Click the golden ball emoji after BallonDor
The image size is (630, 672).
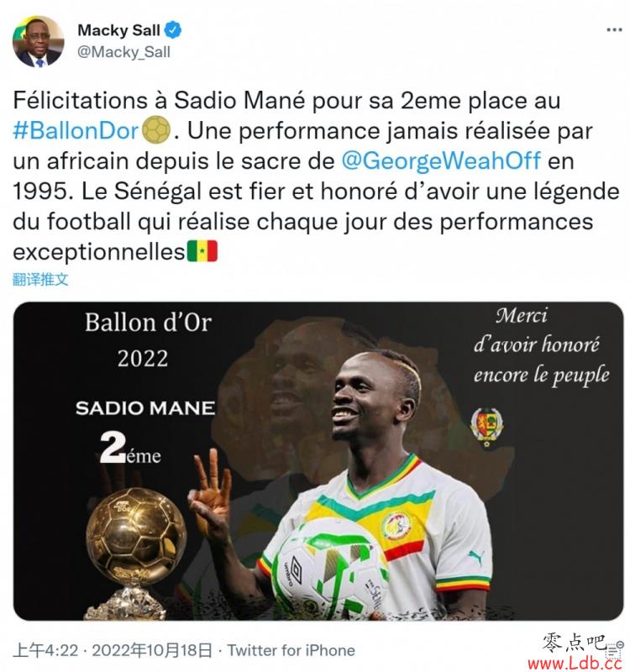(156, 130)
